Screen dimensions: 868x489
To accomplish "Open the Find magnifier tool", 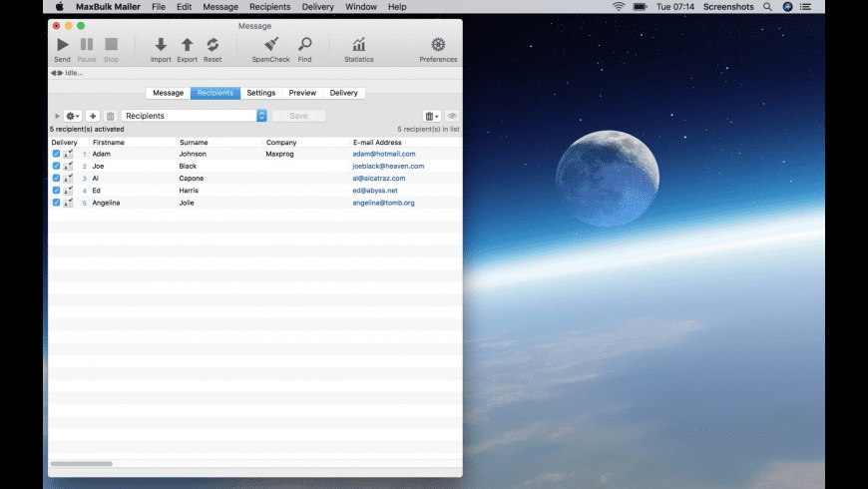I will (304, 45).
